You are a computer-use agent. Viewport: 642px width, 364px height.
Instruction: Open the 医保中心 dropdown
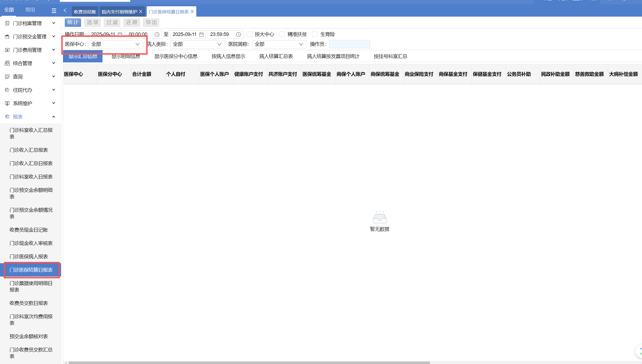click(116, 44)
